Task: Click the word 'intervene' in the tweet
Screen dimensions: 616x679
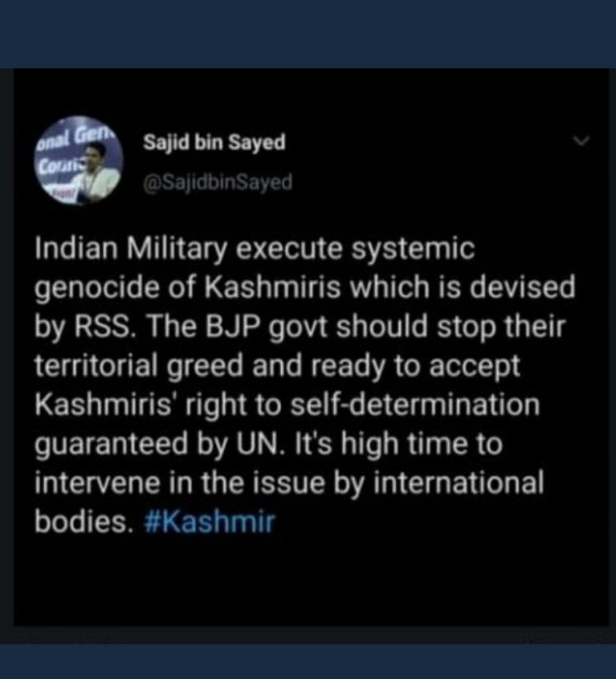Action: coord(97,483)
